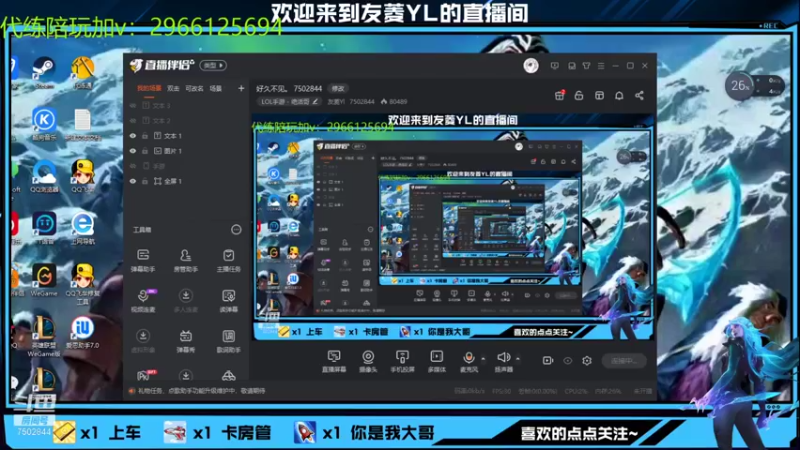Switch to the first red scene tab
This screenshot has width=800, height=450.
point(149,88)
